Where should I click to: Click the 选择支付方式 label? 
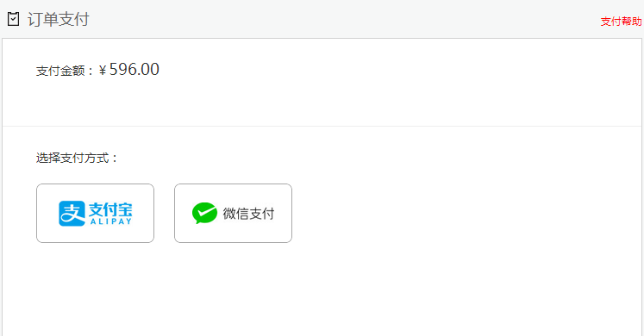pos(72,158)
